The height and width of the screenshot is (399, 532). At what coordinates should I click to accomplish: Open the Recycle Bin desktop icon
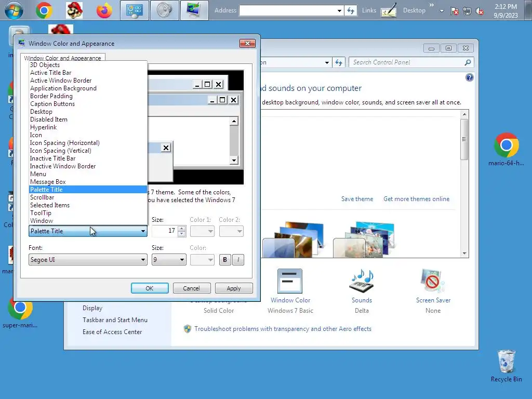[506, 366]
